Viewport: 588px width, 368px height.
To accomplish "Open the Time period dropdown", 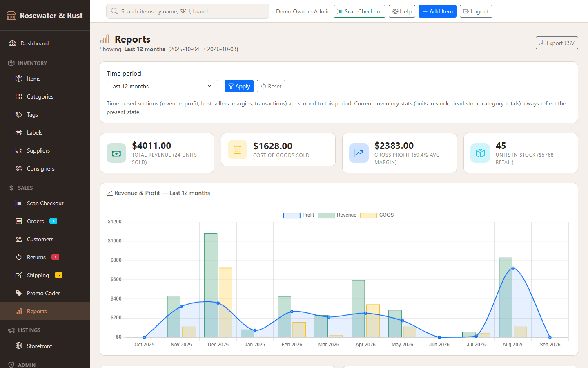I will tap(163, 86).
